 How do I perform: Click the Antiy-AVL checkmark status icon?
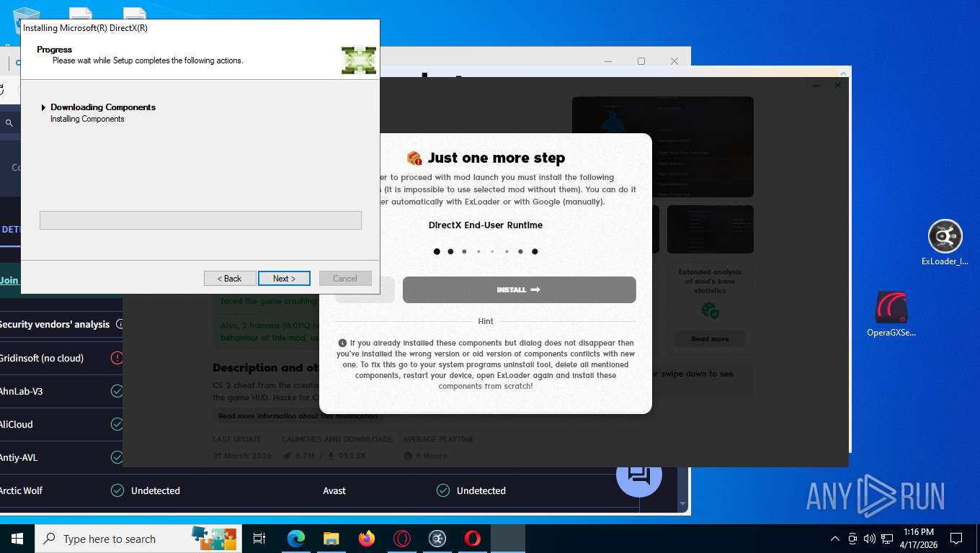[117, 457]
